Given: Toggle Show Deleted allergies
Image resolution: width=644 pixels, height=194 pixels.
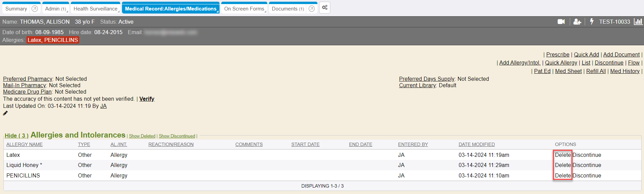Looking at the screenshot, I should pos(142,136).
